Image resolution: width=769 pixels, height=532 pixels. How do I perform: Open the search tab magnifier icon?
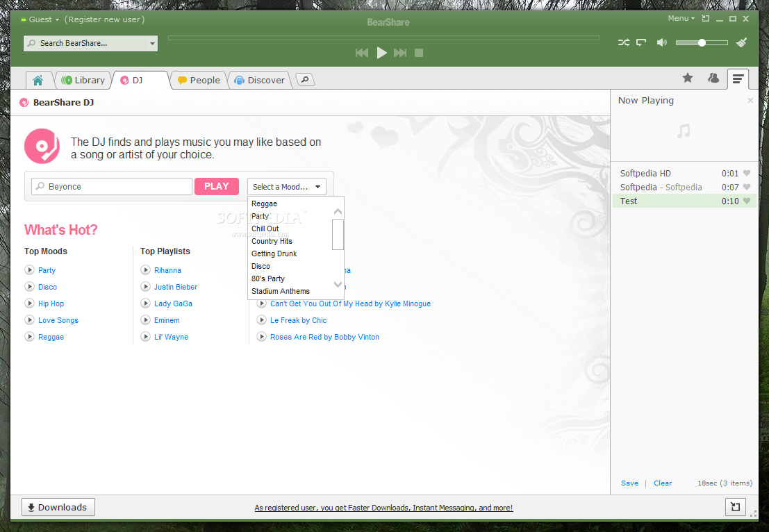[305, 79]
